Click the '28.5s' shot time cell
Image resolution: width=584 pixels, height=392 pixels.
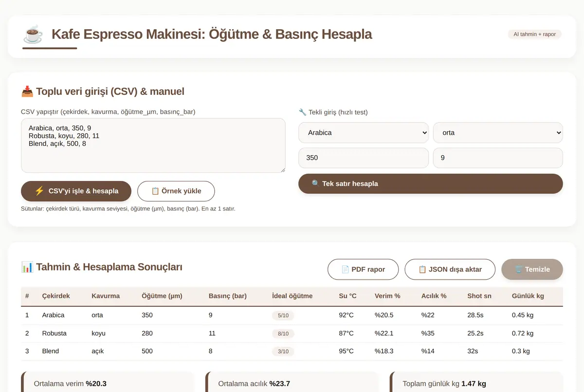475,315
